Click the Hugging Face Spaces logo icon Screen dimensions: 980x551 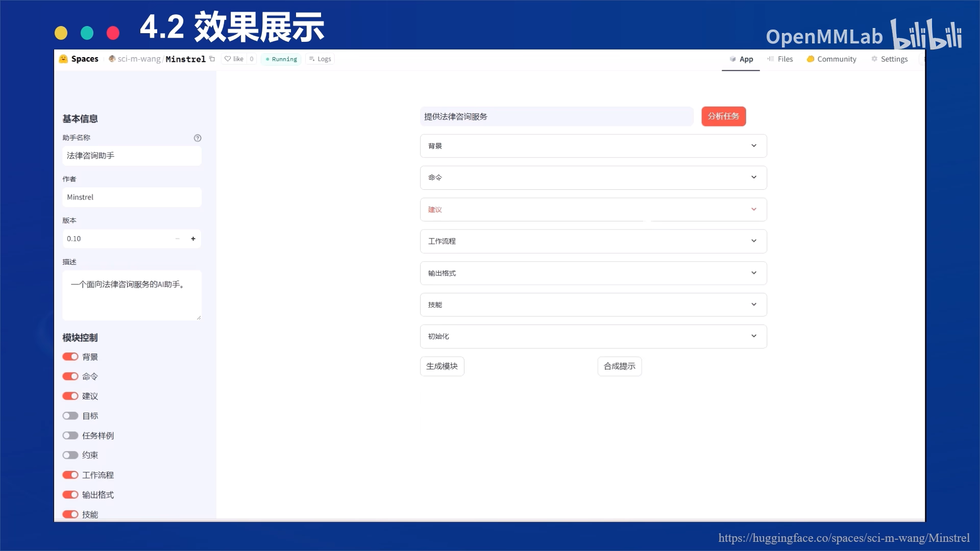coord(63,59)
